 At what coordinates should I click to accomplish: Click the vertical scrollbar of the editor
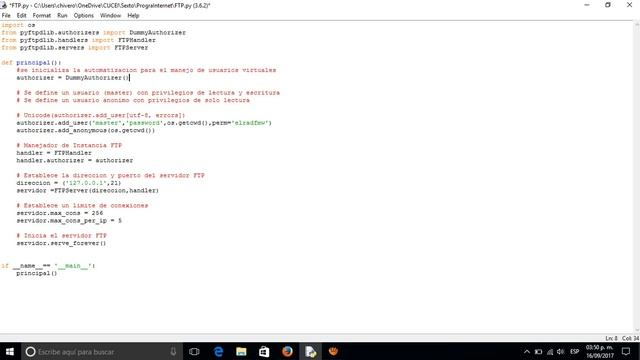(x=637, y=178)
